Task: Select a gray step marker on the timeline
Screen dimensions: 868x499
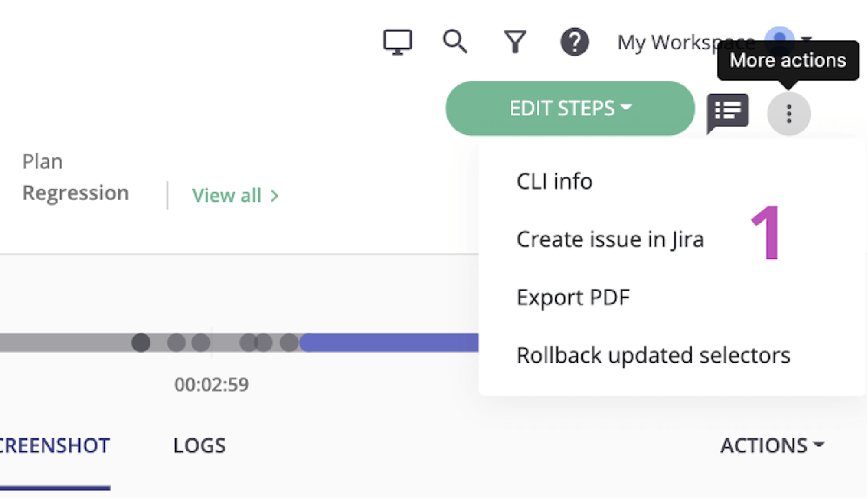Action: pos(142,342)
